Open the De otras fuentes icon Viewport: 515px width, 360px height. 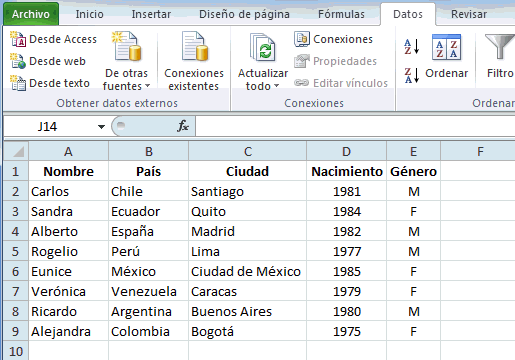tap(127, 47)
